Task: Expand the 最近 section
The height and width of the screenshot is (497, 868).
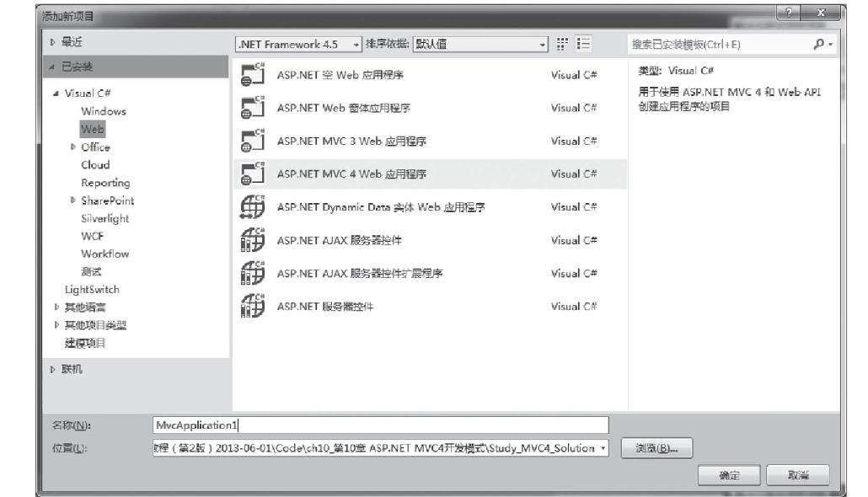Action: point(52,42)
